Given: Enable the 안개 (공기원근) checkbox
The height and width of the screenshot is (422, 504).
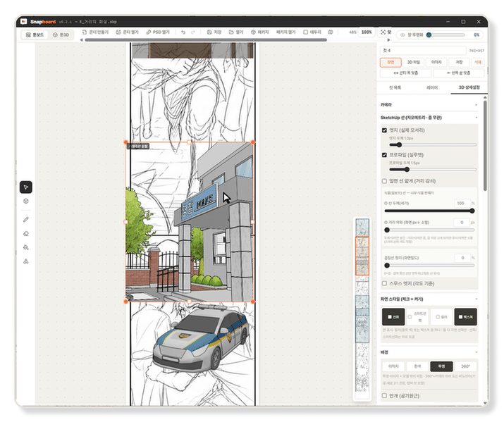Looking at the screenshot, I should click(x=384, y=396).
